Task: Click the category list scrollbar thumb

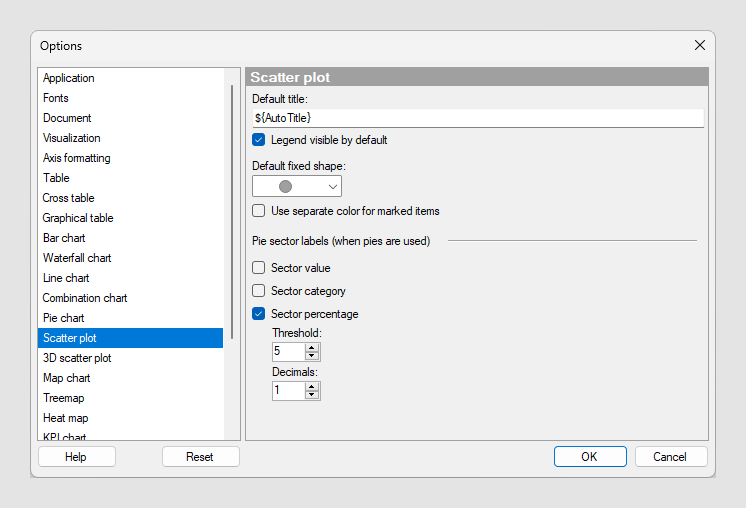Action: coord(232,212)
